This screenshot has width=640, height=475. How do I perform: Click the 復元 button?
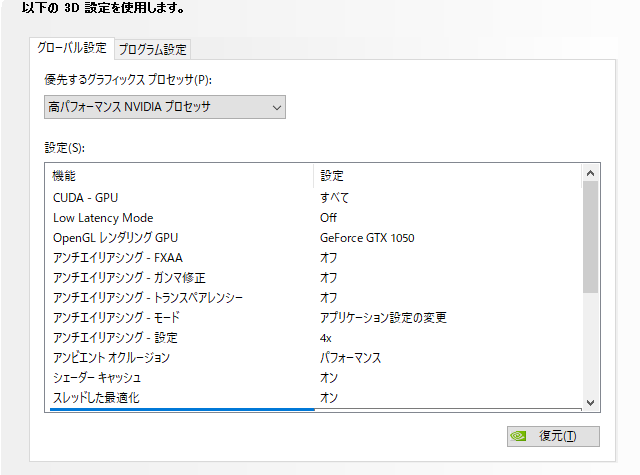click(553, 436)
